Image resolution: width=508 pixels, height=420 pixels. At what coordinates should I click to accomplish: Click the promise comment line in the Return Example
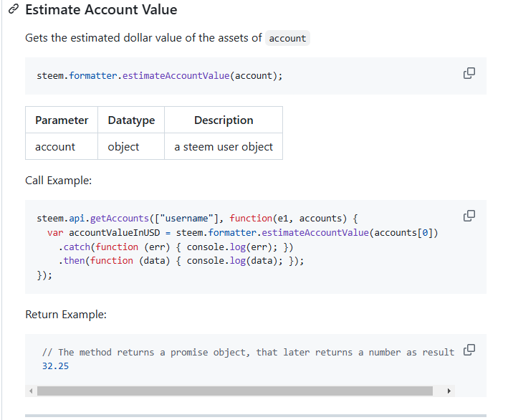[x=248, y=352]
